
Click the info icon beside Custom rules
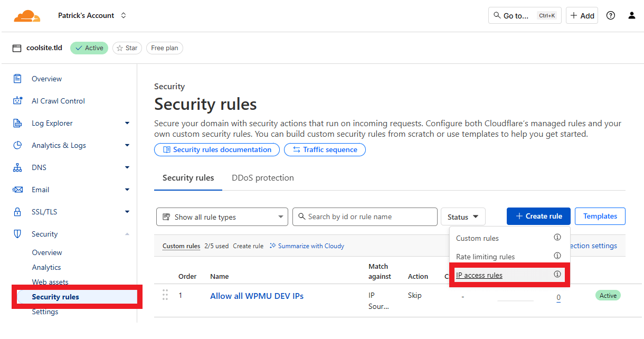557,238
